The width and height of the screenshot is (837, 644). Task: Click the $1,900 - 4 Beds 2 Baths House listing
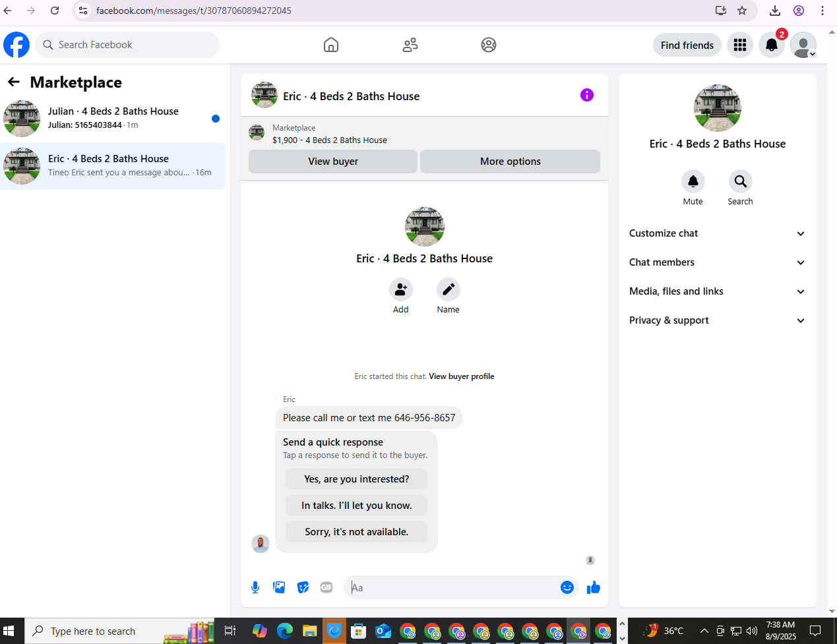click(x=330, y=140)
